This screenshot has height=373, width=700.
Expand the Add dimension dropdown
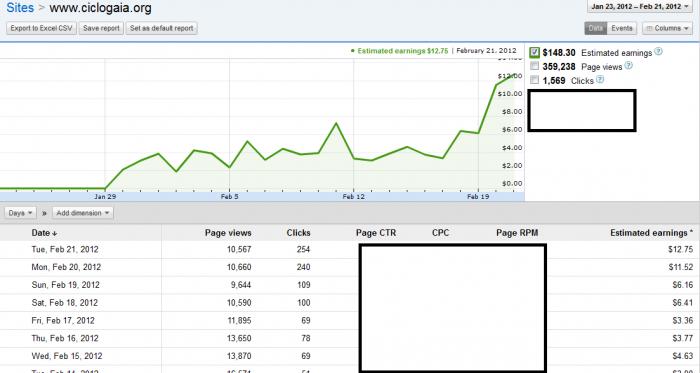pyautogui.click(x=83, y=213)
